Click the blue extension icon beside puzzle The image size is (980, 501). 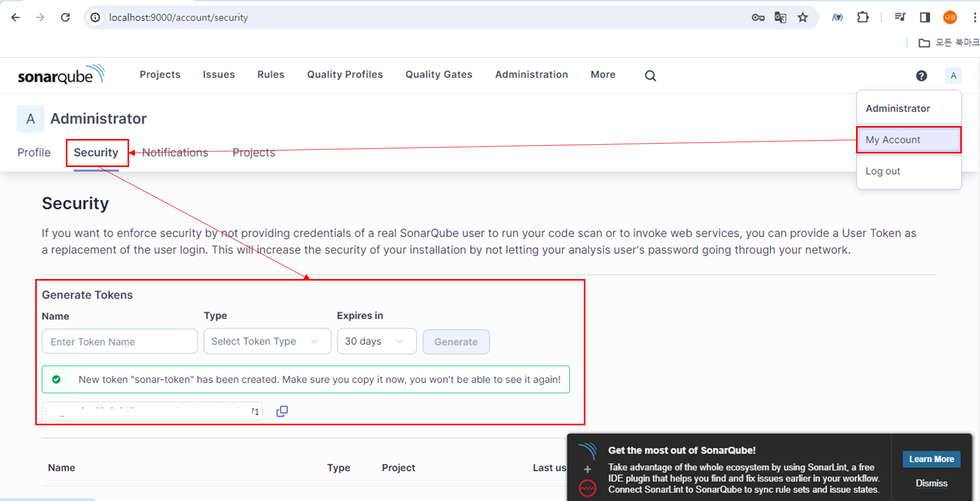(837, 18)
